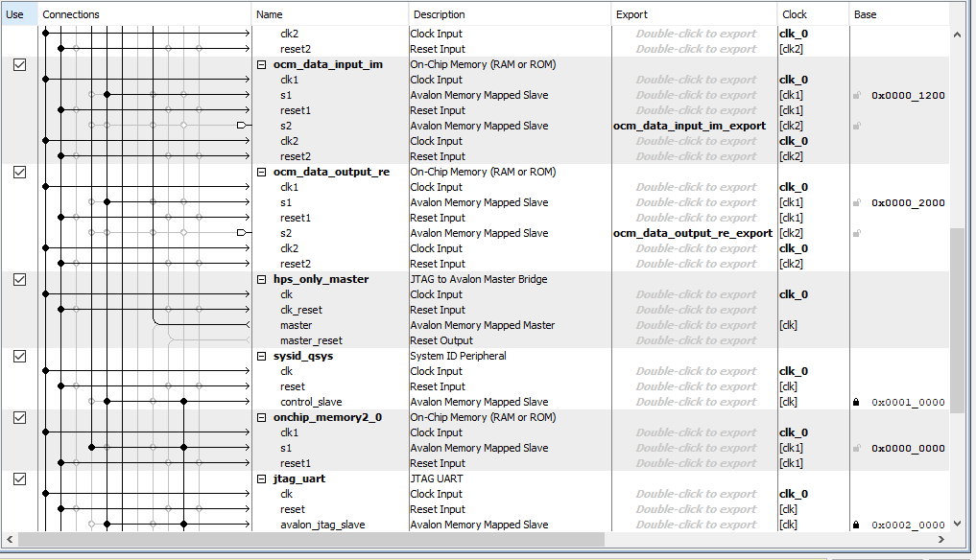Click the horizontal scrollbar thumb
Viewport: 976px width, 560px height.
[x=311, y=540]
